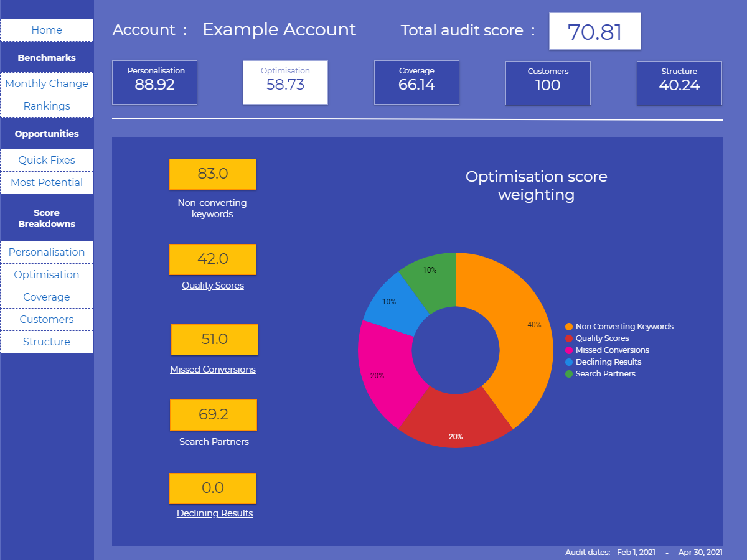
Task: Click the orange Non Converting Keywords legend dot
Action: pos(569,327)
